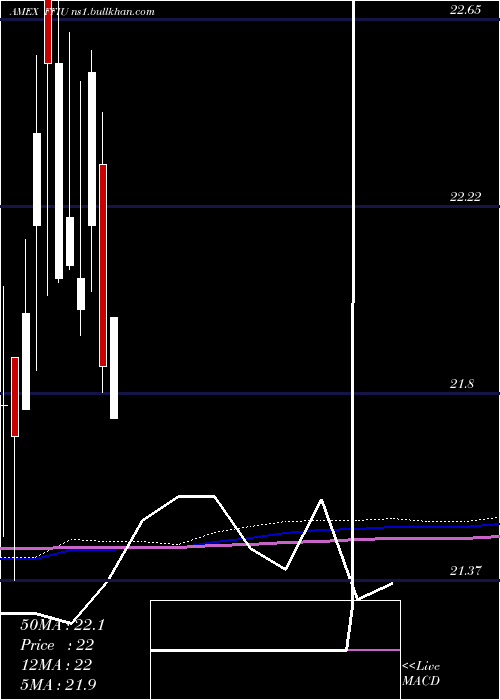The image size is (500, 700).
Task: Click the '<<Live MACD' label
Action: click(421, 673)
